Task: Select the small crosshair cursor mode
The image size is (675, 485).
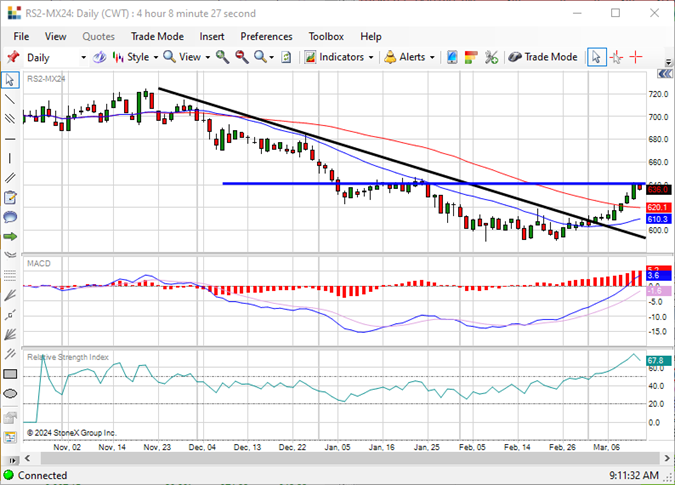Action: pyautogui.click(x=616, y=57)
